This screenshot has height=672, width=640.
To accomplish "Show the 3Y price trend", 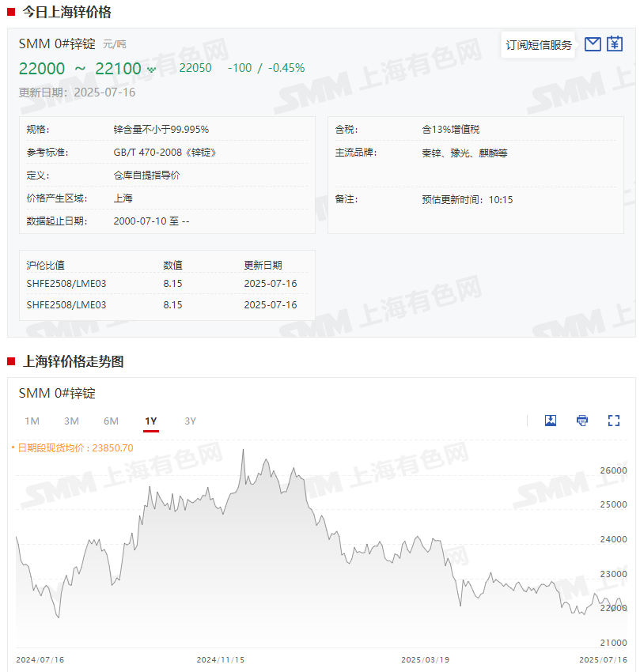I will click(x=190, y=421).
